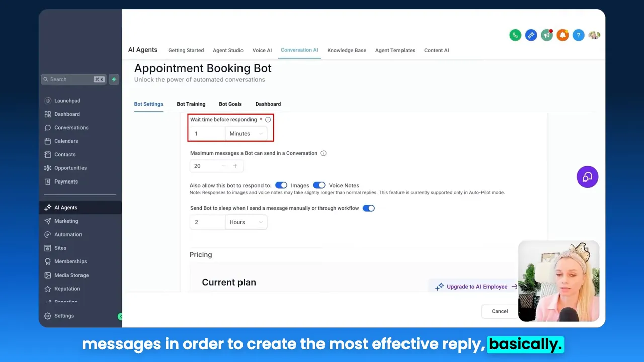Open the help question mark icon
Viewport: 644px width, 362px height.
579,35
